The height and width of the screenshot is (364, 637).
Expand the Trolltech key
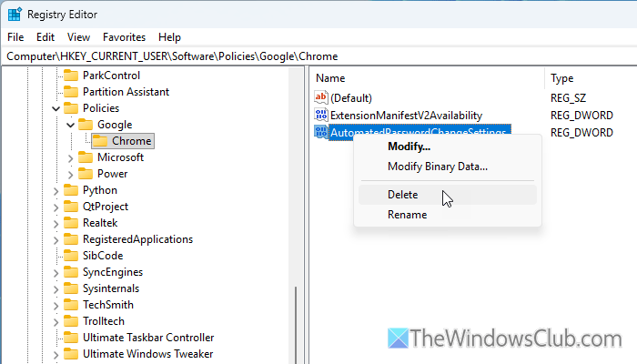(x=56, y=321)
